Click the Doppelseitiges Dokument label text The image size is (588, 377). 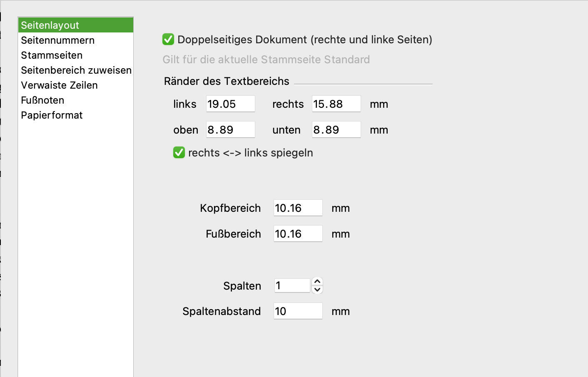[x=305, y=40]
